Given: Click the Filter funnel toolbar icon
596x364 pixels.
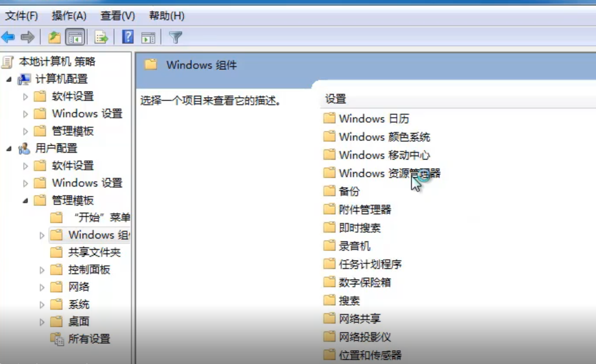Looking at the screenshot, I should [176, 37].
